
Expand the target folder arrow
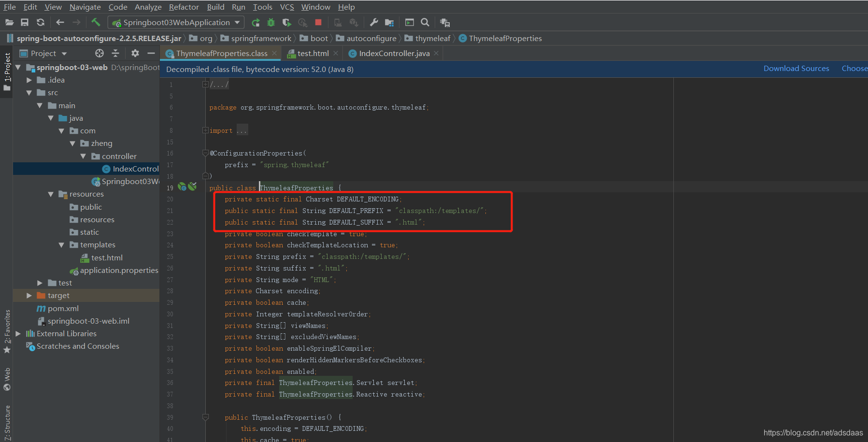click(29, 296)
